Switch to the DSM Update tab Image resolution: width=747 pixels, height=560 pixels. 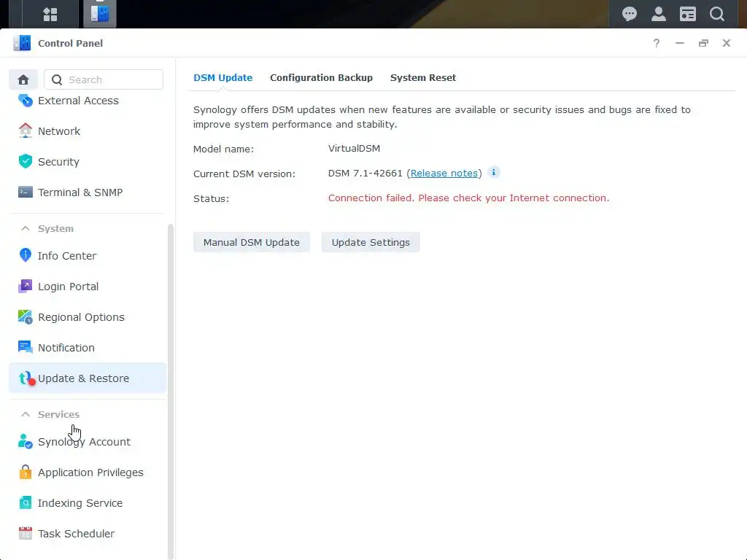[223, 77]
